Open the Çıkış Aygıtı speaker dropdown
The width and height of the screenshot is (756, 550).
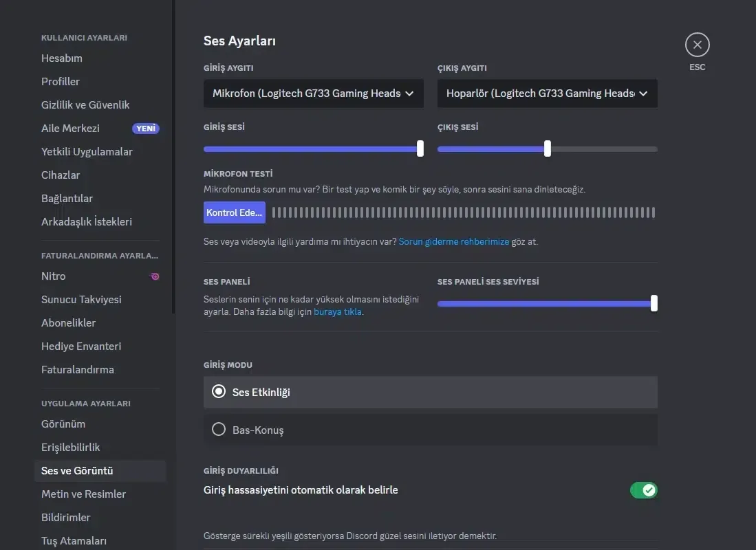click(548, 93)
